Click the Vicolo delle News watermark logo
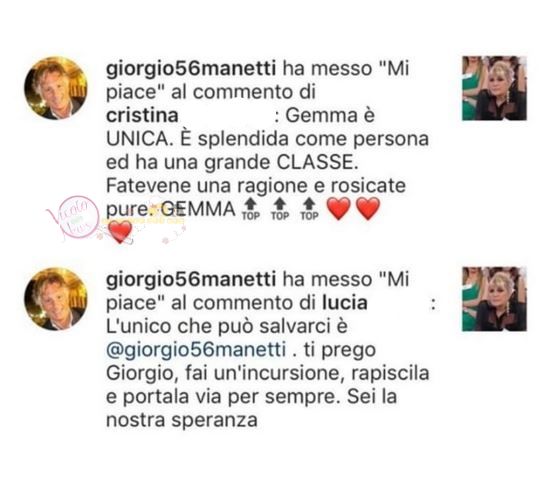This screenshot has width=549, height=478. click(73, 219)
